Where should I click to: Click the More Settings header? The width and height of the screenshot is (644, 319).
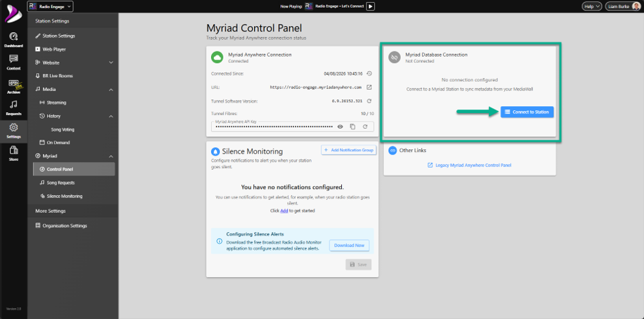pyautogui.click(x=51, y=211)
